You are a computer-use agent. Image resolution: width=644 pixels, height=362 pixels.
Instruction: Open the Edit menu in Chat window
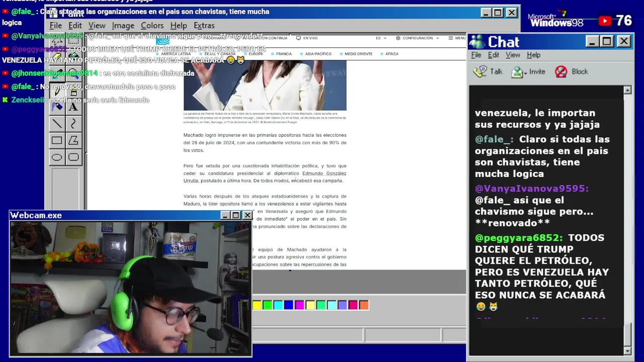[x=494, y=55]
